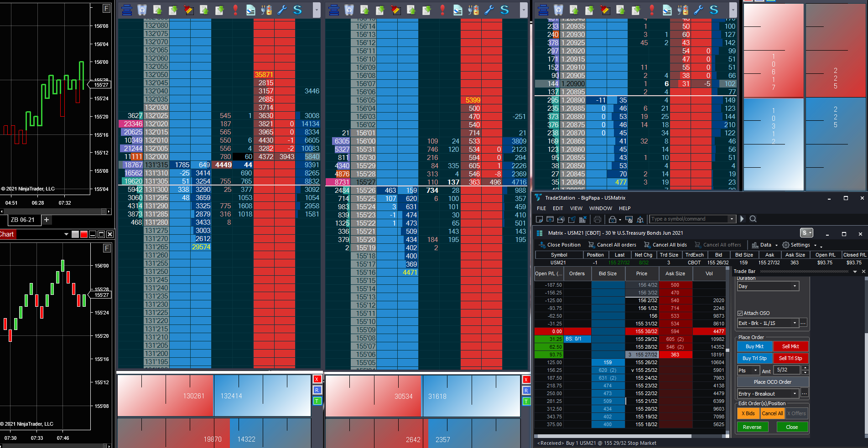
Task: Click the brush eraser icon in the 1.209-price ladder toolbar
Action: coord(605,10)
